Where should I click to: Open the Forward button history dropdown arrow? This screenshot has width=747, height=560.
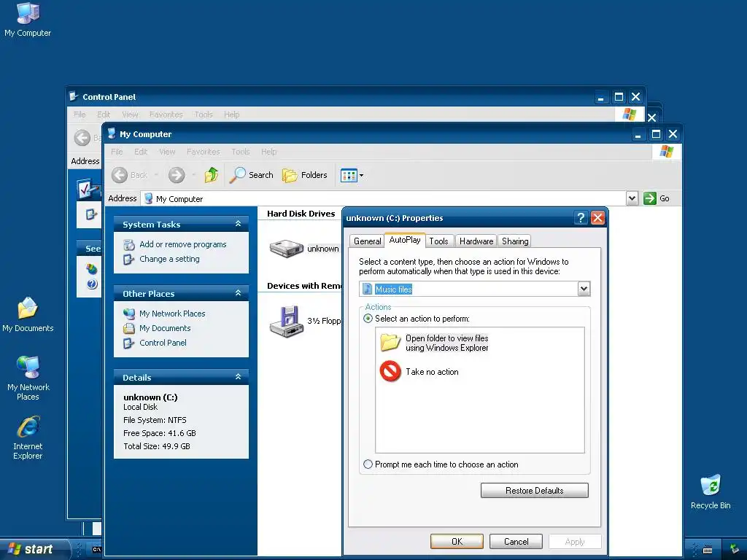pyautogui.click(x=193, y=175)
